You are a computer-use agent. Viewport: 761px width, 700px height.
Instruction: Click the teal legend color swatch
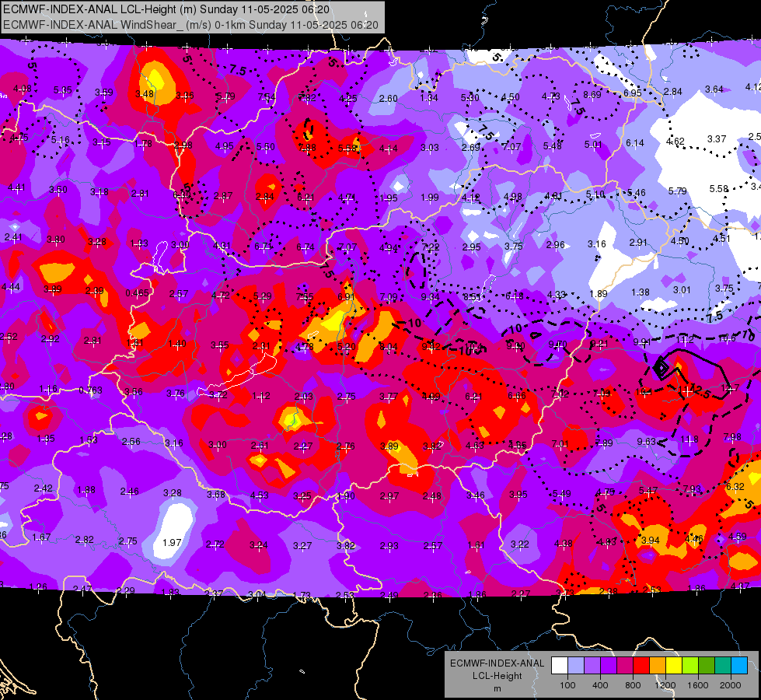pyautogui.click(x=723, y=666)
